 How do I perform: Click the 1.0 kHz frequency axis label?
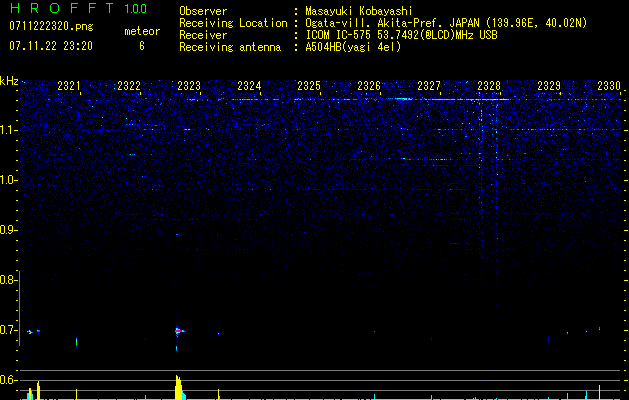pyautogui.click(x=9, y=180)
